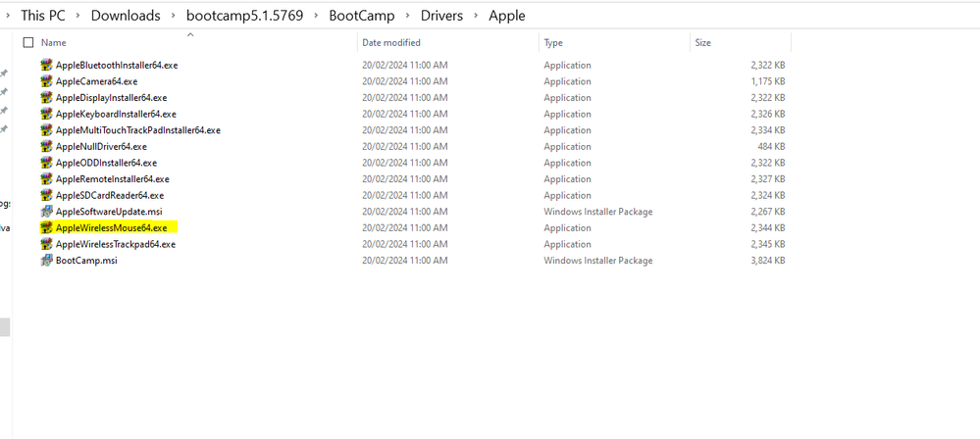Go to Drivers folder in breadcrumb

441,16
